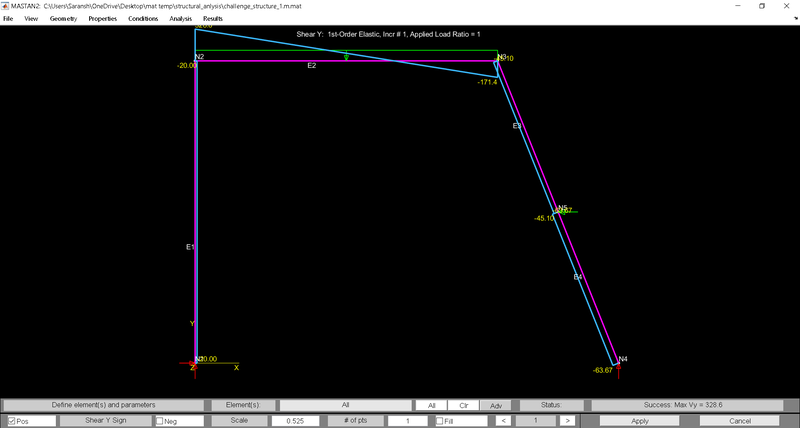Click the origin axis marker at node N1
Image resolution: width=800 pixels, height=428 pixels.
coord(195,362)
